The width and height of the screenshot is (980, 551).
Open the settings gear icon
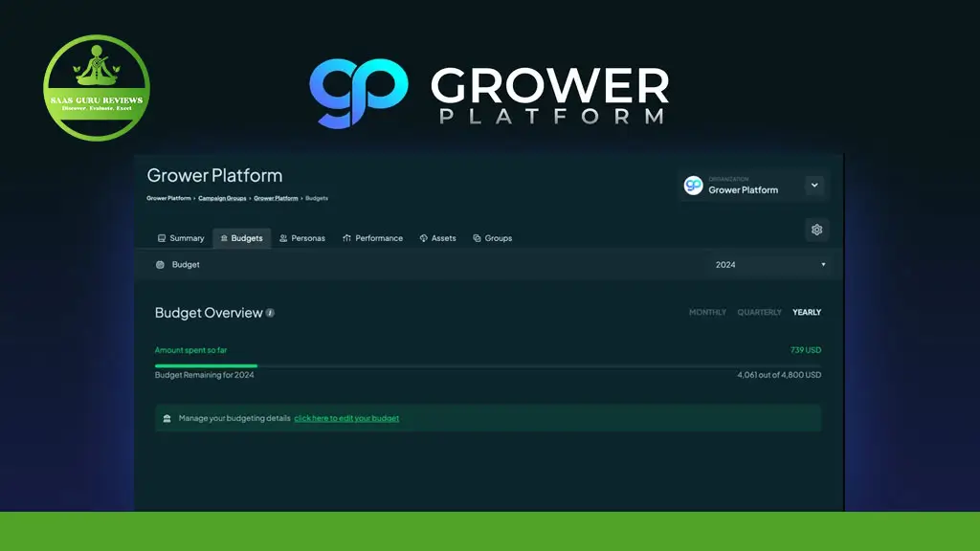tap(816, 230)
